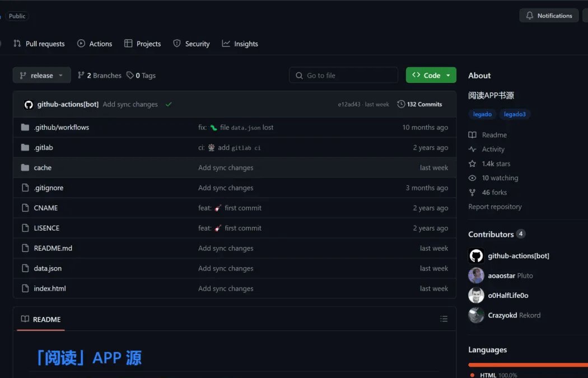The width and height of the screenshot is (588, 378).
Task: Click the file icon beside LISENCE
Action: [x=25, y=228]
